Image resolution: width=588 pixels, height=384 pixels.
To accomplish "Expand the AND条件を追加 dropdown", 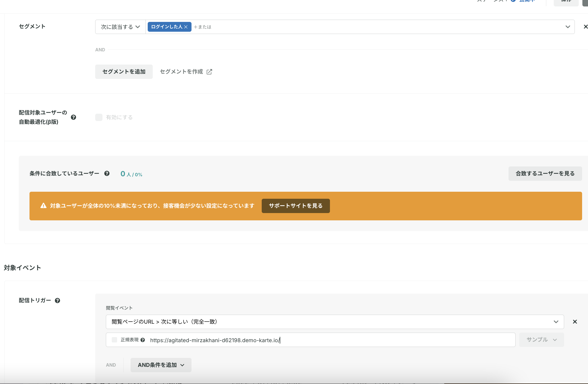I will click(x=161, y=365).
